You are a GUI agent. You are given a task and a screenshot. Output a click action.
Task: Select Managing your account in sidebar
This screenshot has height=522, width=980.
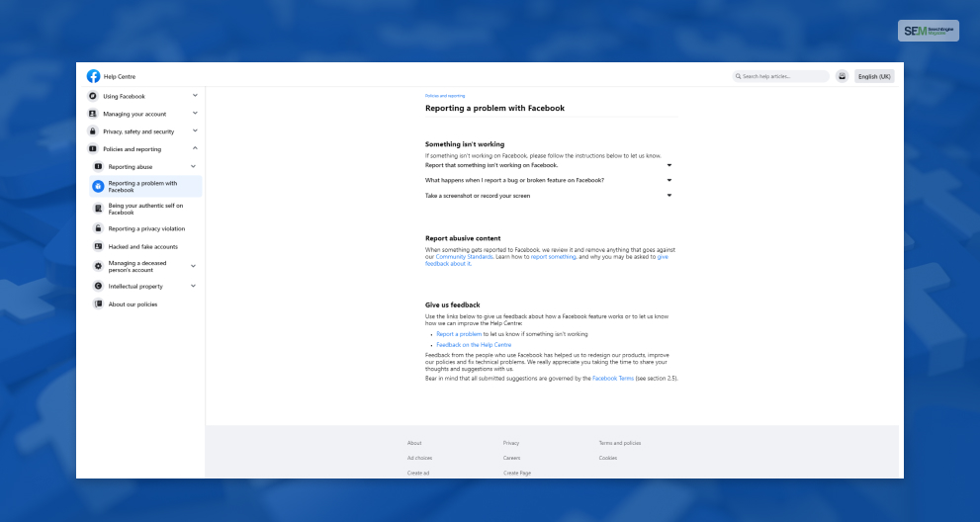pyautogui.click(x=134, y=114)
